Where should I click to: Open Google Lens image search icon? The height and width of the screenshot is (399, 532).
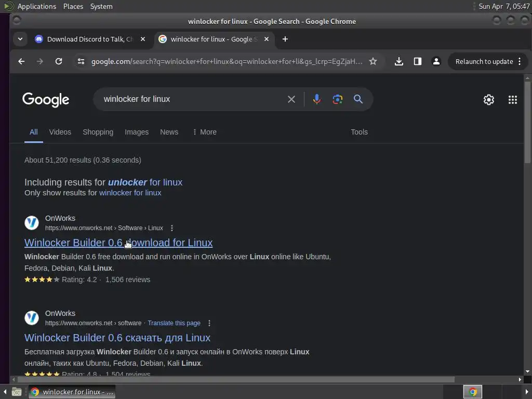[x=337, y=99]
